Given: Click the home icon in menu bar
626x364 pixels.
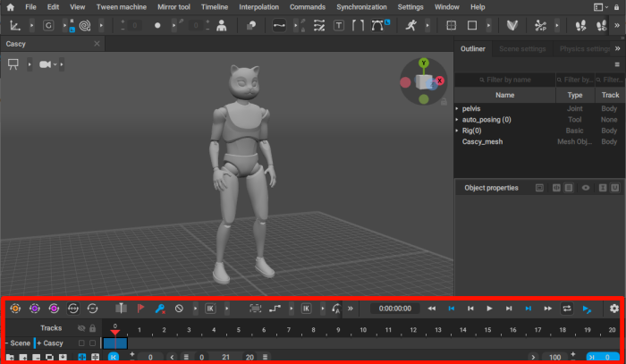Looking at the screenshot, I should [10, 7].
